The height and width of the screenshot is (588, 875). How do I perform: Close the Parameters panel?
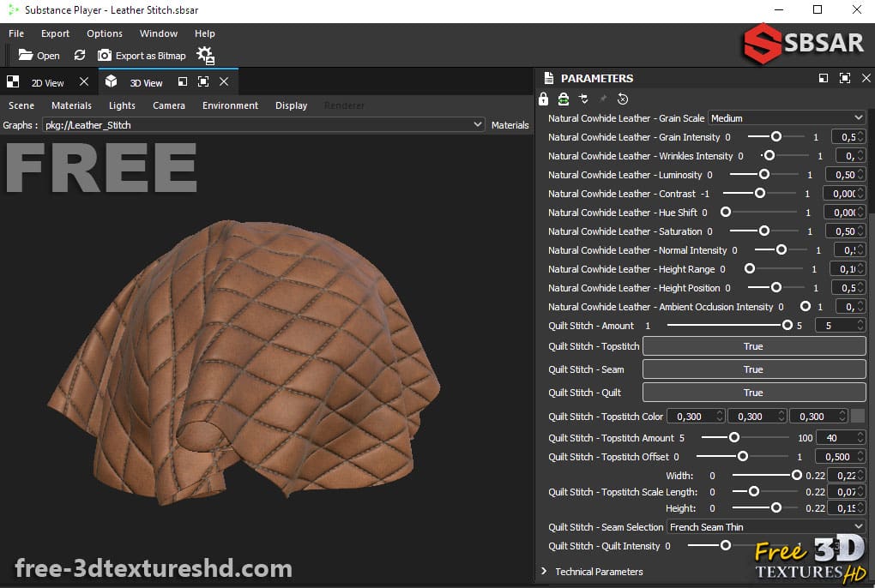click(866, 78)
